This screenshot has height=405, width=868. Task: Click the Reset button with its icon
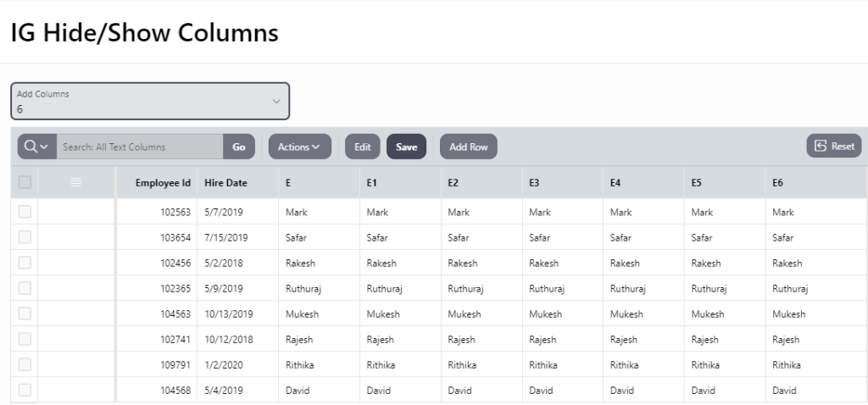pos(834,146)
